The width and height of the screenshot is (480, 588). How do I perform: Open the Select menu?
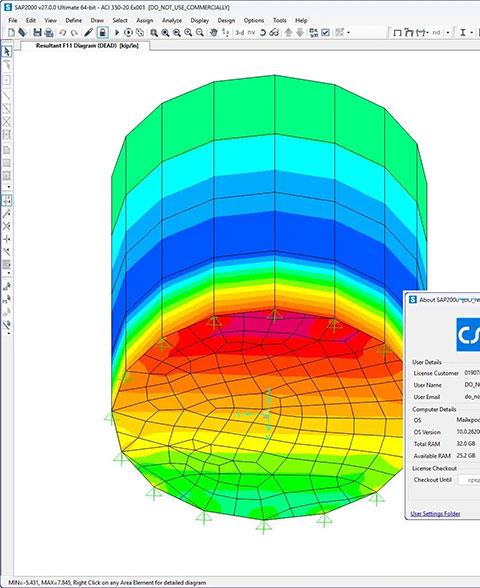click(x=120, y=20)
